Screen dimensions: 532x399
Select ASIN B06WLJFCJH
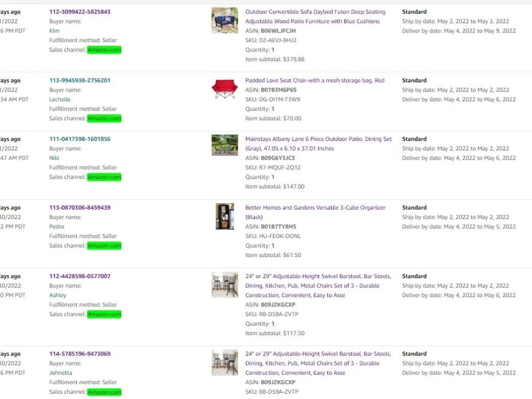(278, 30)
